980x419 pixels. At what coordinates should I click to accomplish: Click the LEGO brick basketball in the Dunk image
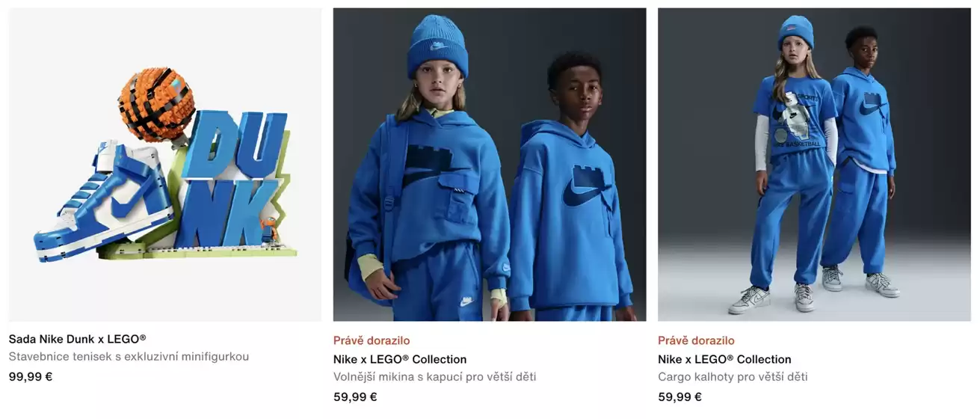pos(156,105)
